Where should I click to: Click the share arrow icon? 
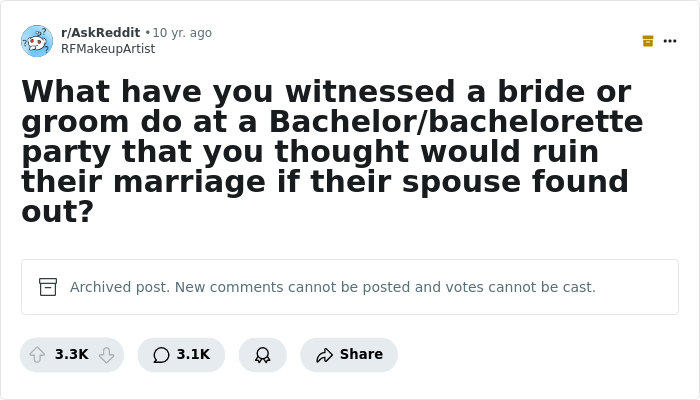pos(324,355)
